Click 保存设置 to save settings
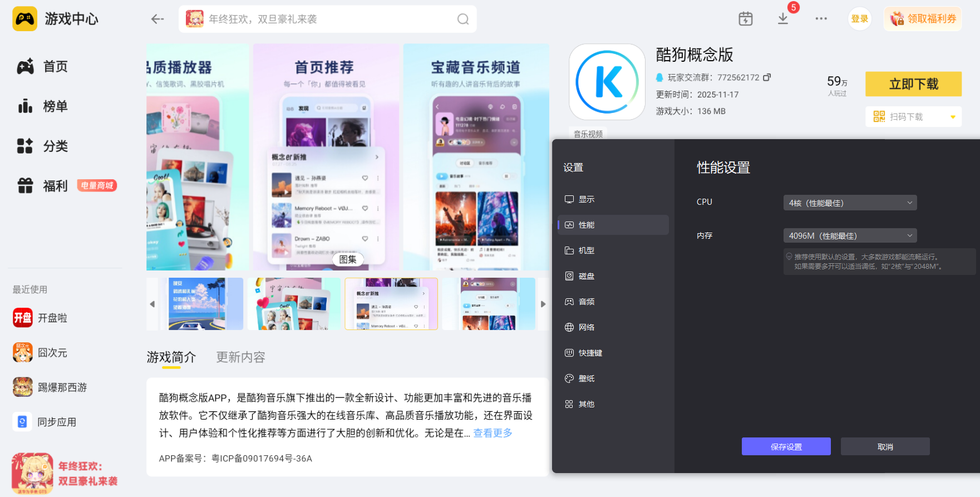This screenshot has width=980, height=497. tap(786, 446)
